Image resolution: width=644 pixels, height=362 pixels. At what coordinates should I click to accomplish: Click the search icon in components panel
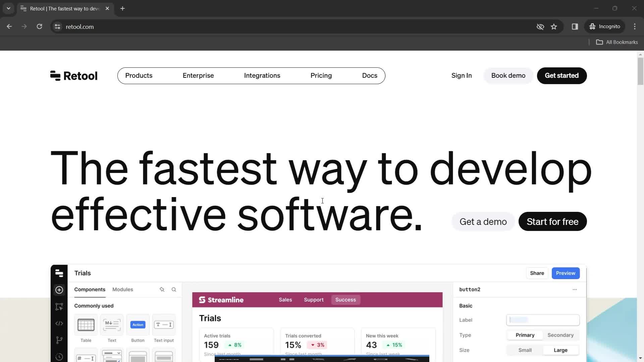pos(174,290)
